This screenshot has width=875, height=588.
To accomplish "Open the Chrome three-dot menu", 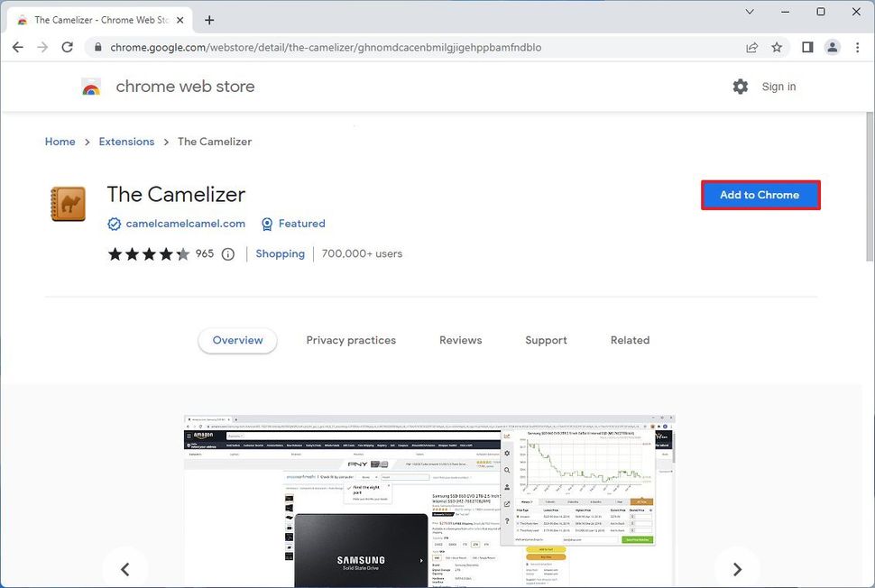I will 858,47.
